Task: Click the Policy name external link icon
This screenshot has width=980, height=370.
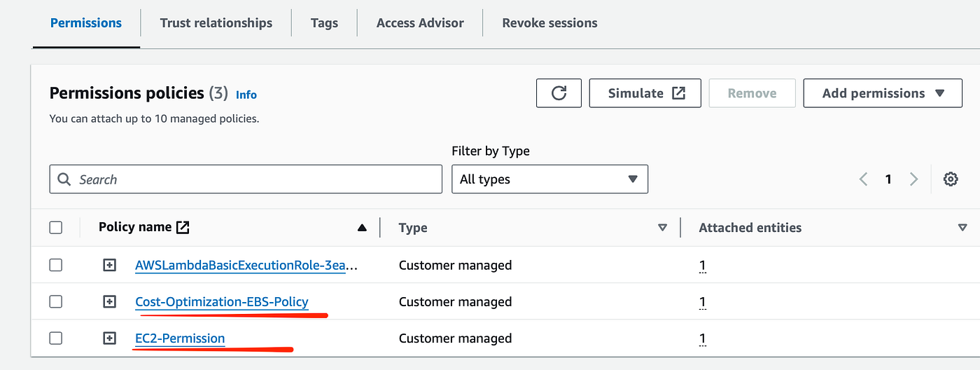Action: click(x=183, y=227)
